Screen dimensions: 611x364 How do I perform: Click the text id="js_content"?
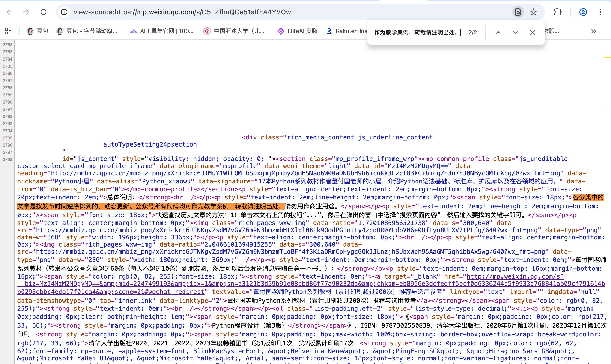(x=90, y=159)
